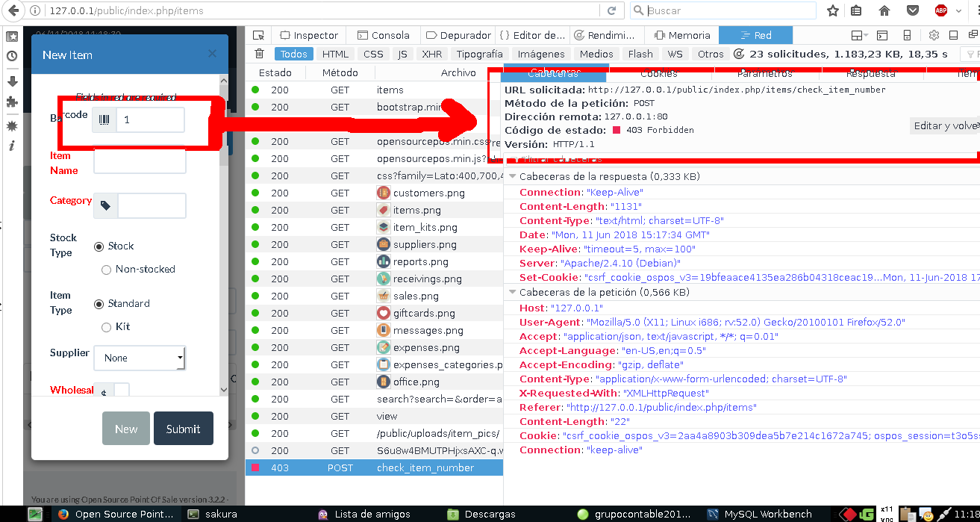Click the Submit button in New Item
The width and height of the screenshot is (980, 522).
(x=183, y=429)
